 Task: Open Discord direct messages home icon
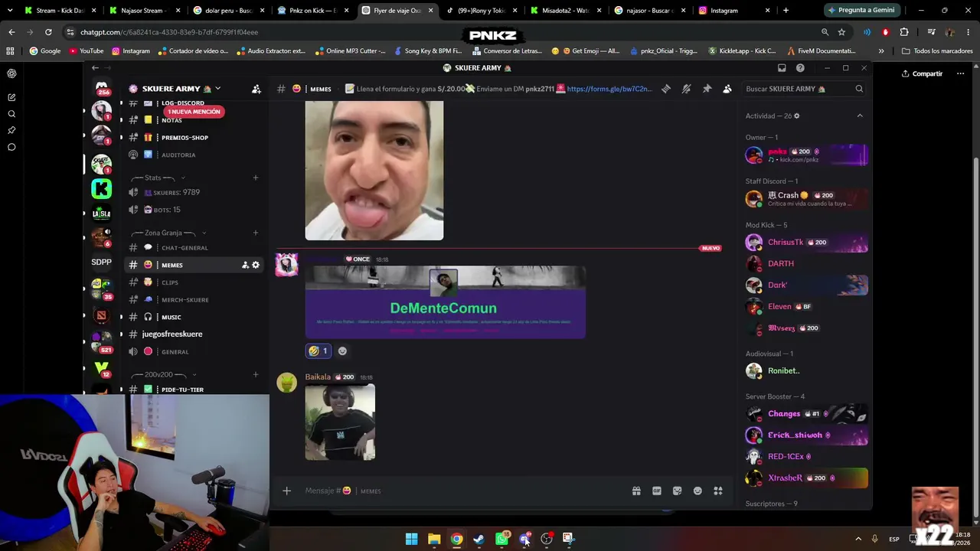(x=101, y=87)
